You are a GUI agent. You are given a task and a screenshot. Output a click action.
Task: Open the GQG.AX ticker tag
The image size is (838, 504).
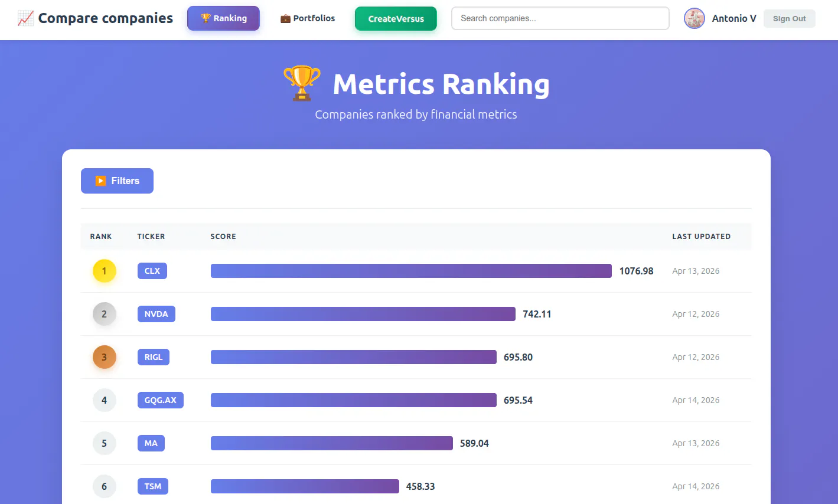[161, 400]
